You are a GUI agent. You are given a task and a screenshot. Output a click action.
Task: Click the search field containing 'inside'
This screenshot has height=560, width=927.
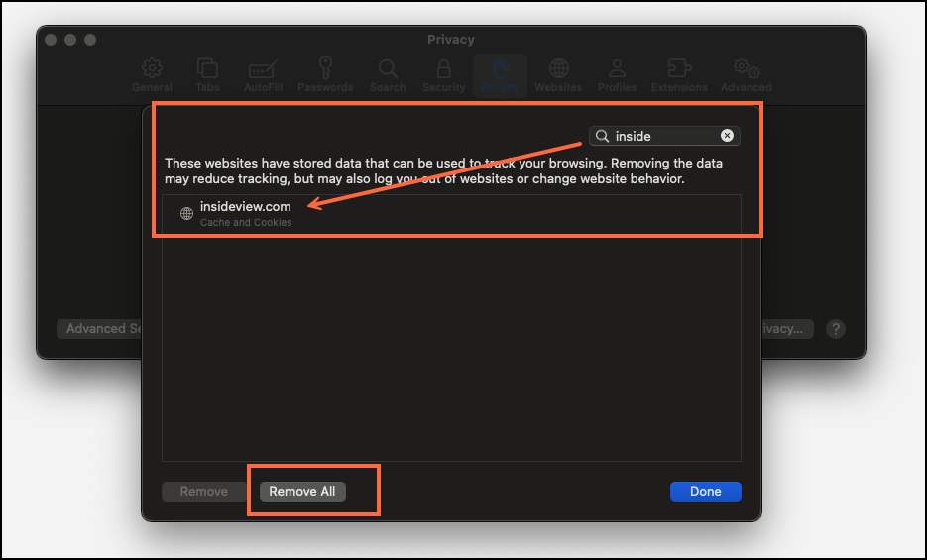(x=664, y=136)
